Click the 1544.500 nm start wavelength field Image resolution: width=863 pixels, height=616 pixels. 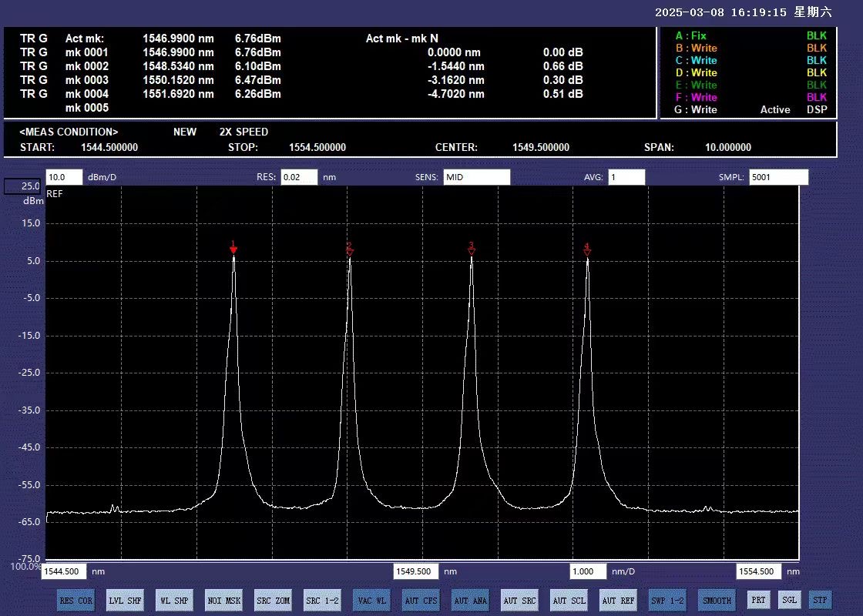tap(64, 571)
